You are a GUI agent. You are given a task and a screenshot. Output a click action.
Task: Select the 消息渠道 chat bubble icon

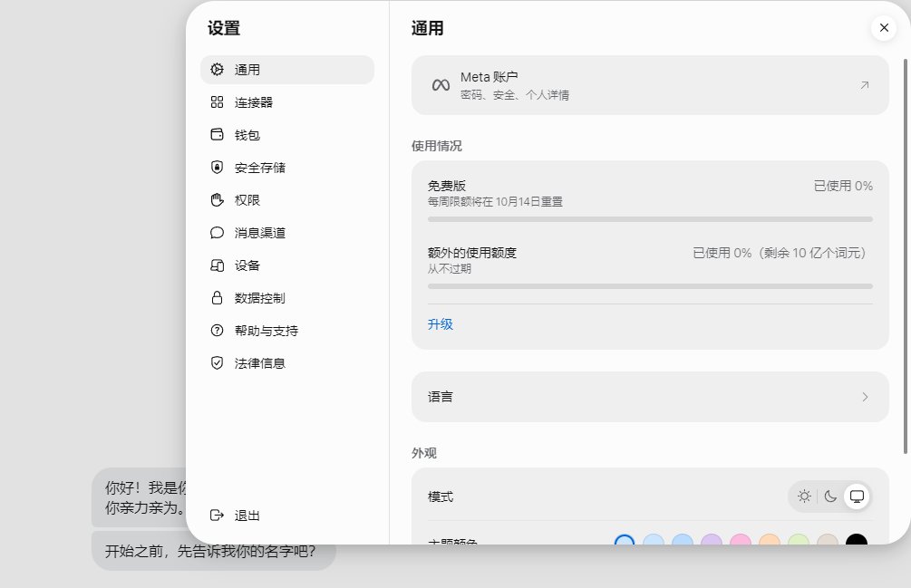click(217, 233)
